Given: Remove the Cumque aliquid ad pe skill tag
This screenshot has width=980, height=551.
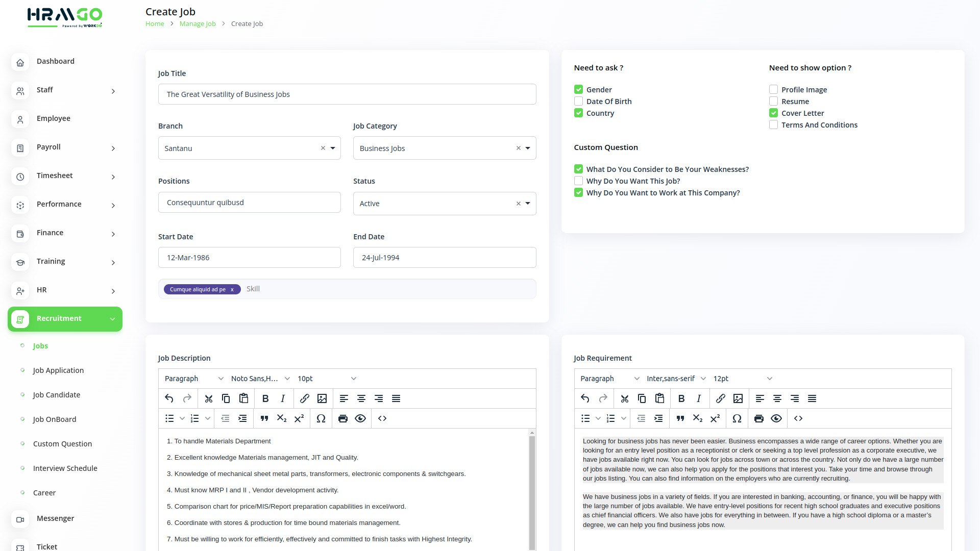Looking at the screenshot, I should 232,289.
